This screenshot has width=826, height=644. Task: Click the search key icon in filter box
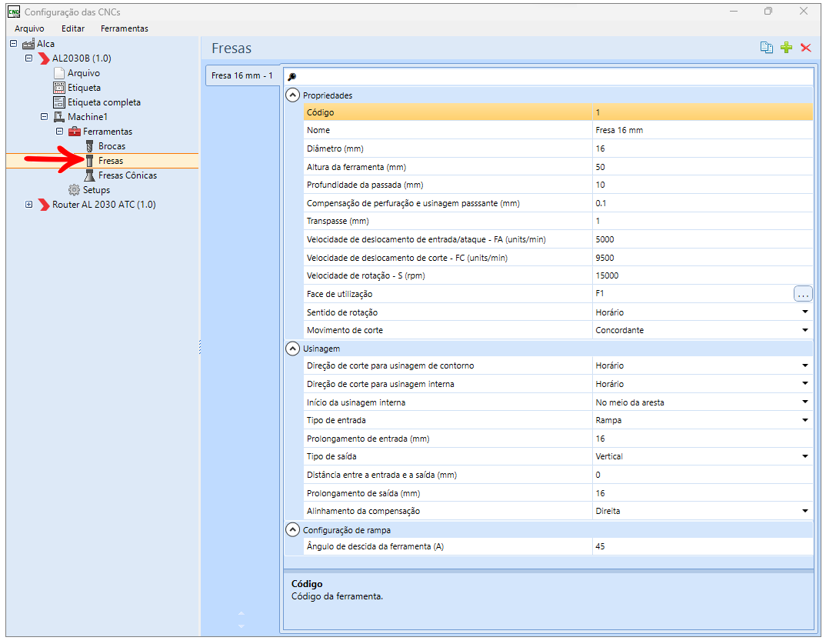pyautogui.click(x=291, y=77)
